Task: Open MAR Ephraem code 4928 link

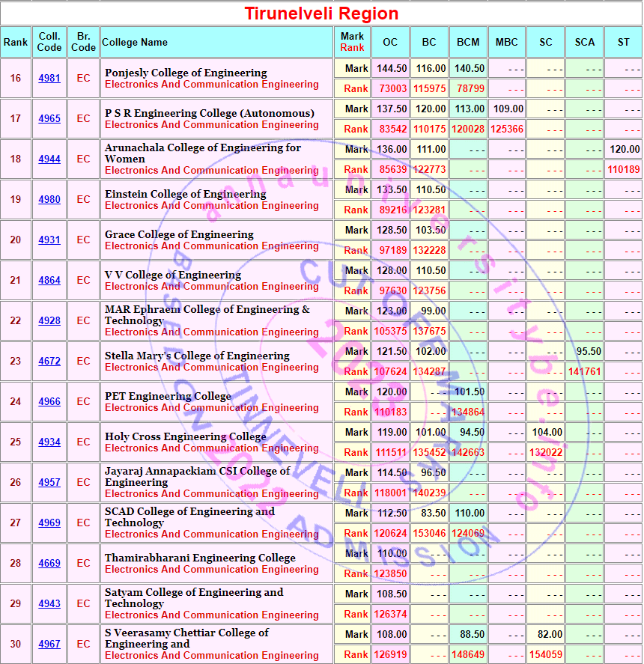Action: [x=49, y=321]
